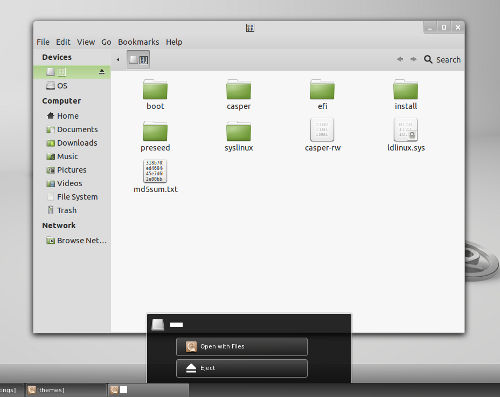
Task: Open the OS drive in sidebar
Action: pyautogui.click(x=72, y=86)
